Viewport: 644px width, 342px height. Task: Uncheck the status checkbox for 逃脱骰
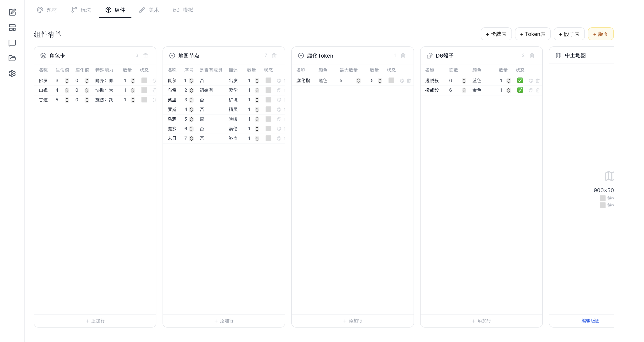[520, 80]
